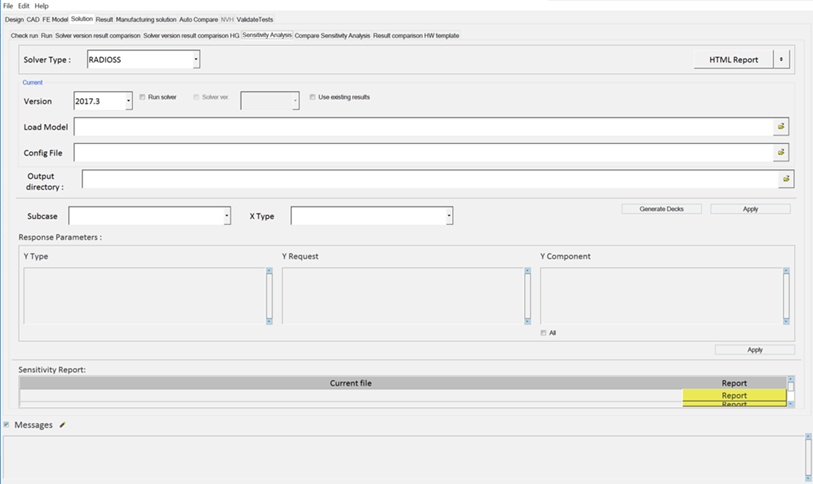The width and height of the screenshot is (813, 484).
Task: Browse for Output directory folder
Action: click(x=786, y=179)
